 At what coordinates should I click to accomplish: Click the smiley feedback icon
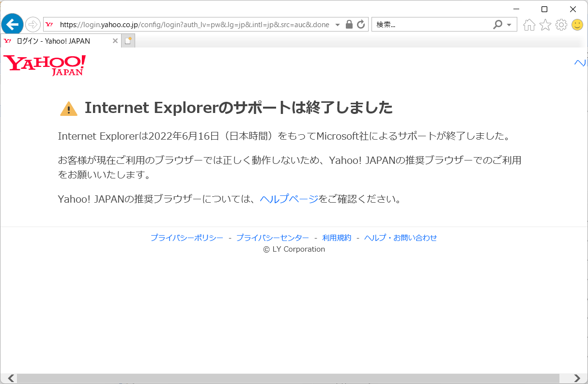577,24
